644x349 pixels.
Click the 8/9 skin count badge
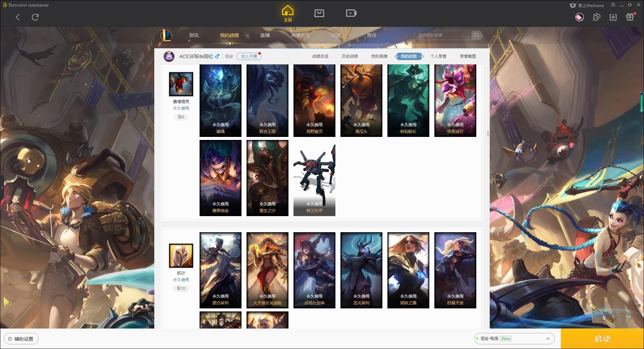[181, 117]
